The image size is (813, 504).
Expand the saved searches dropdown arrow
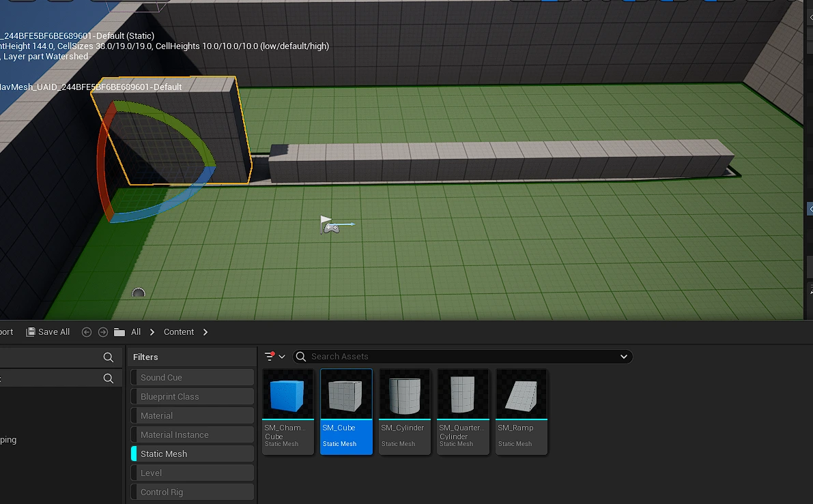623,356
